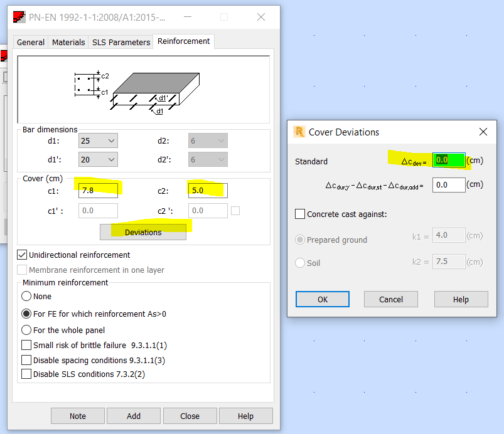This screenshot has height=434, width=504.
Task: Enable the Concrete cast against option
Action: click(299, 215)
